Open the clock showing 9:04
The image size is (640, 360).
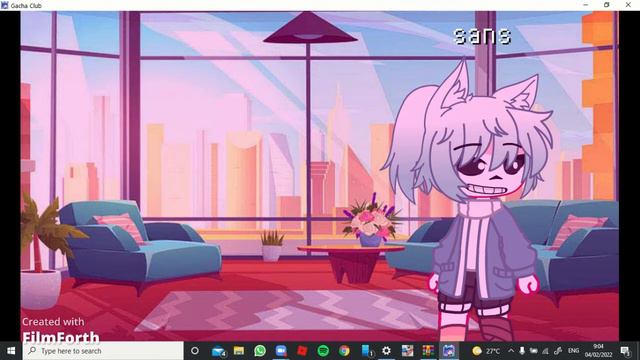pos(598,351)
